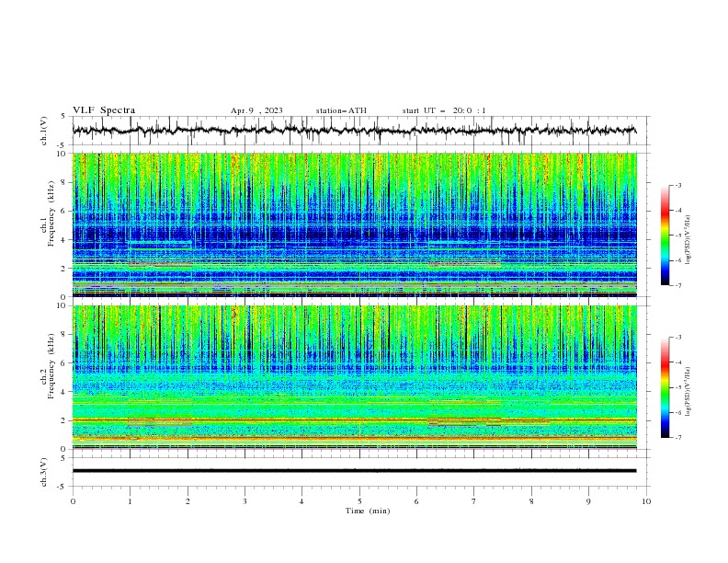
Task: Click the "0" tick on the time axis
Action: [73, 501]
